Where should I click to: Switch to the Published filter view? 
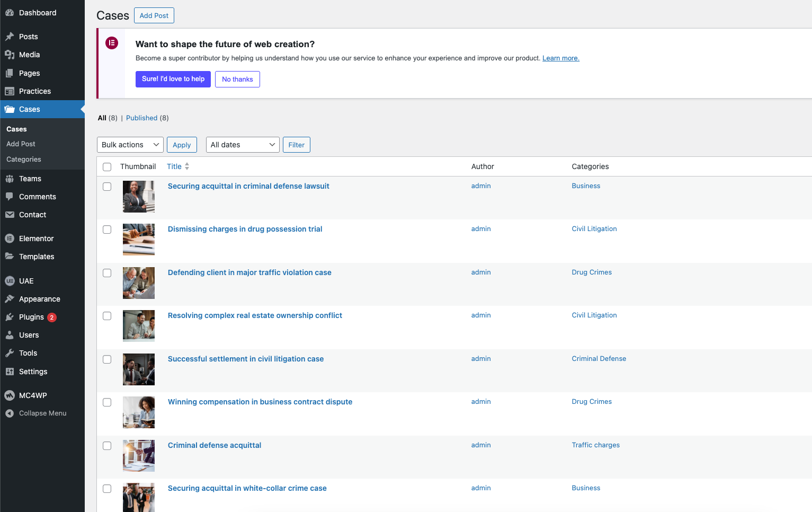pos(141,118)
